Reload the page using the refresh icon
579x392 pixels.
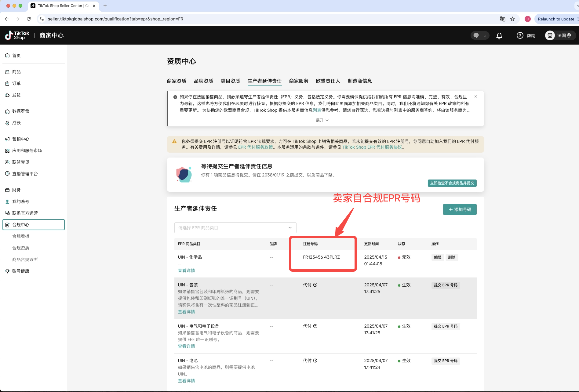[x=29, y=19]
